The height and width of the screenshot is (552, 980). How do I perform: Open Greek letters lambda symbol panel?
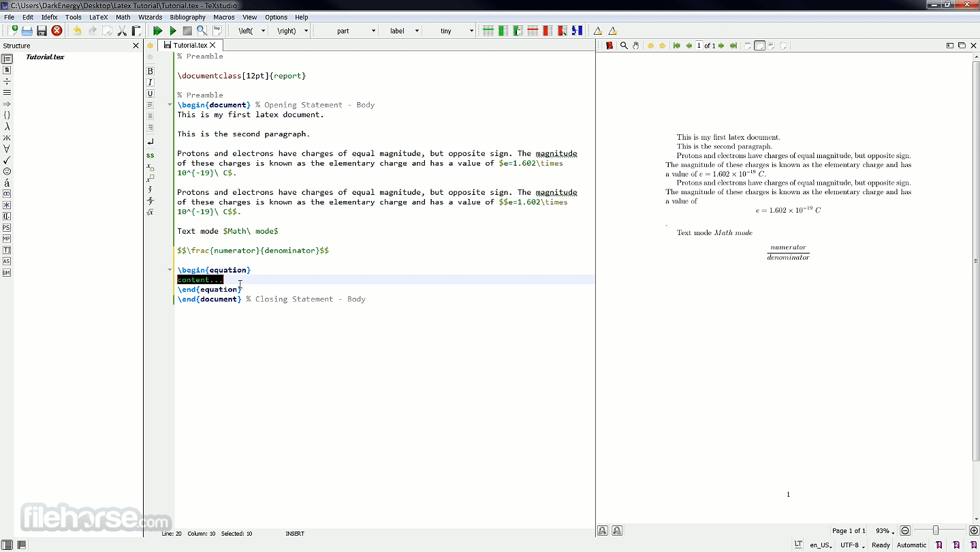click(7, 126)
